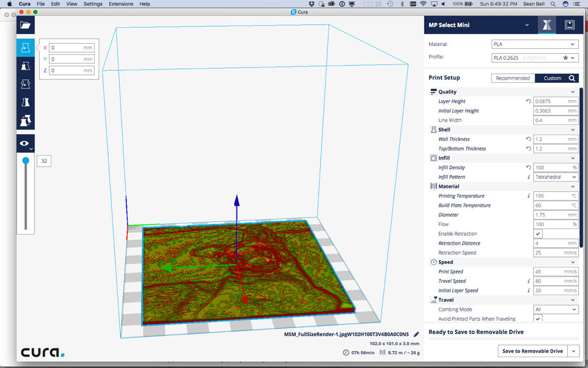Click the X position input field
This screenshot has height=368, width=588.
pyautogui.click(x=72, y=48)
